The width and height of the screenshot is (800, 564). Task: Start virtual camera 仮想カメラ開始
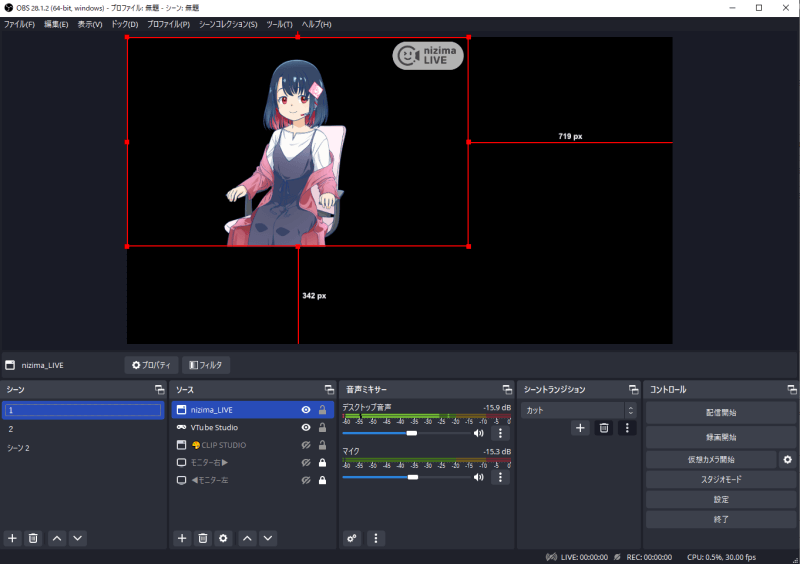tap(711, 459)
